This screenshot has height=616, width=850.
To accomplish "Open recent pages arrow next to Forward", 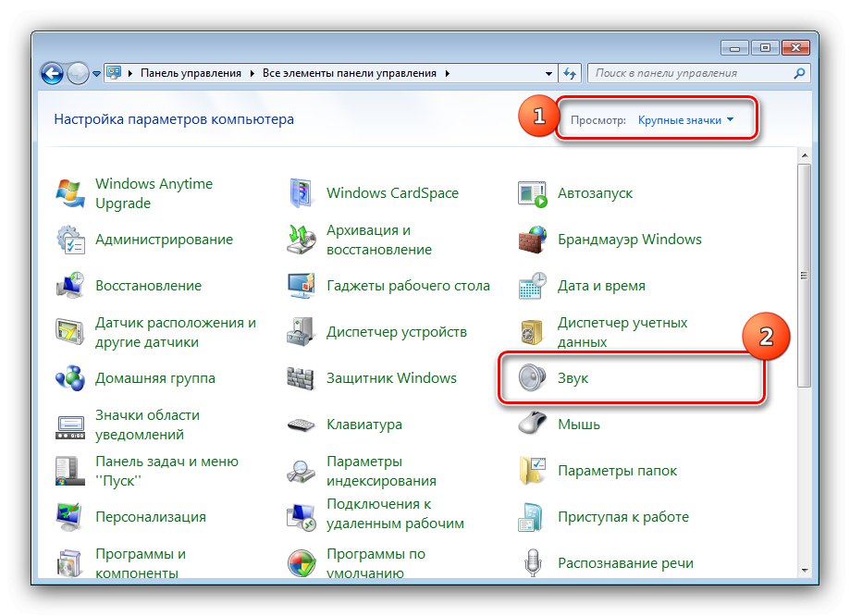I will click(x=96, y=73).
